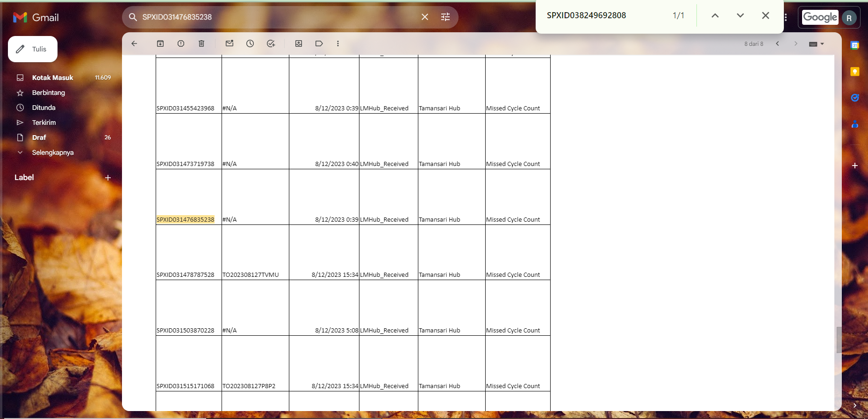Screen dimensions: 868x419
Task: Click cell TO202308127P8P2
Action: click(249, 386)
